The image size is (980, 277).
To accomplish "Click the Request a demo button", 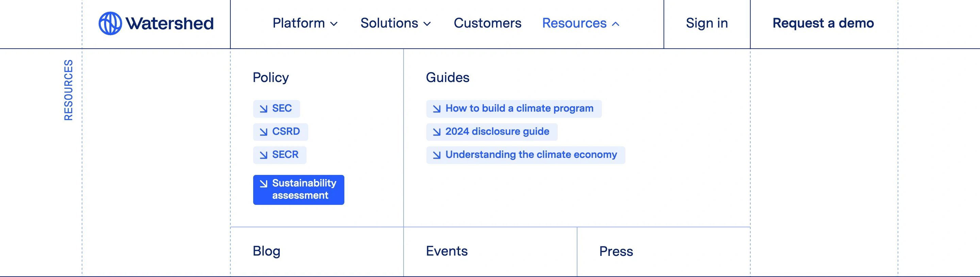I will click(x=823, y=23).
